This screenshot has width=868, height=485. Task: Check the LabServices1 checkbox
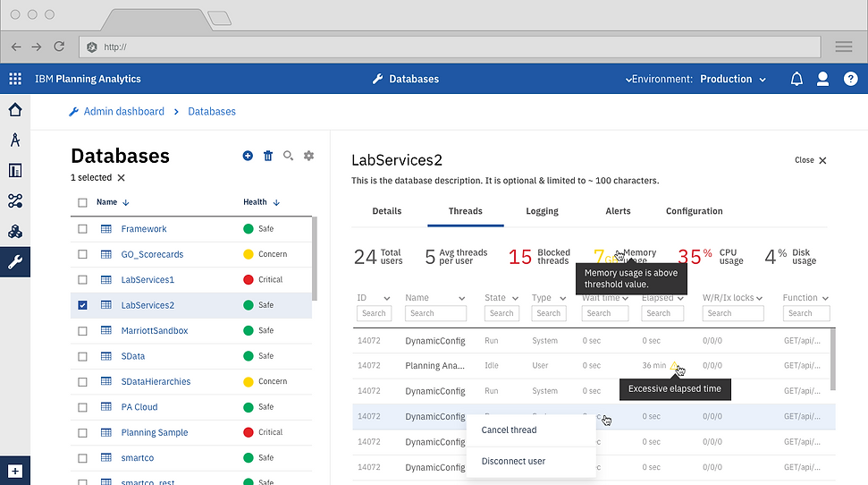82,280
